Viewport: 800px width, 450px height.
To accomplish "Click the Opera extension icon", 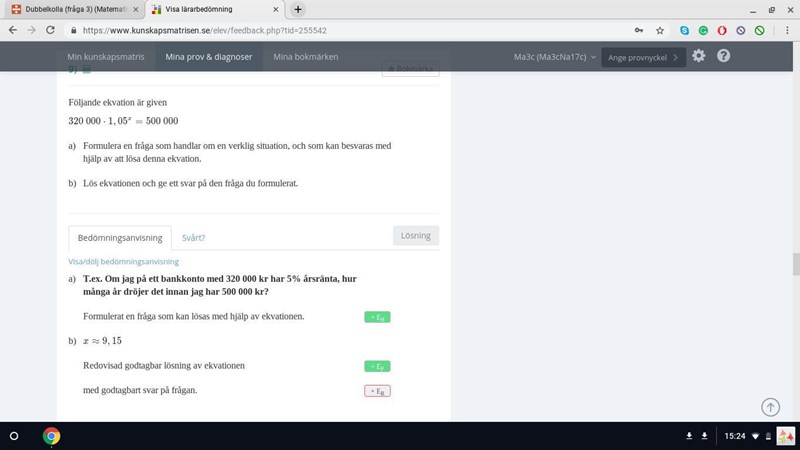I will tap(722, 30).
